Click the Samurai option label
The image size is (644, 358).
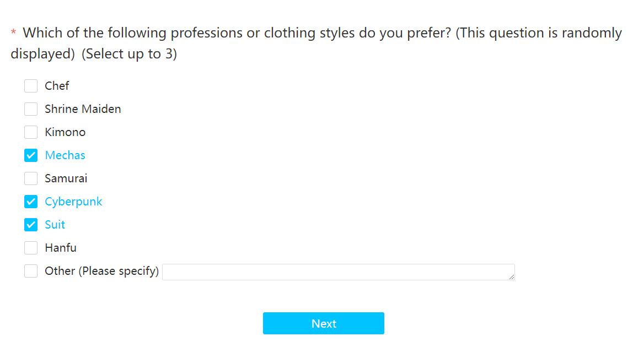tap(66, 178)
